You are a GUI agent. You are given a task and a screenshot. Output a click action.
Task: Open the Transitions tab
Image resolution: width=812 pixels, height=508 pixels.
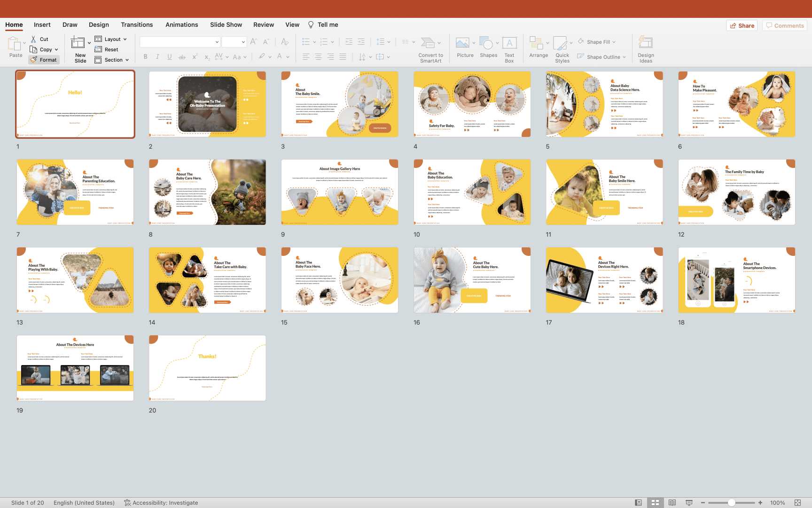[x=137, y=25]
